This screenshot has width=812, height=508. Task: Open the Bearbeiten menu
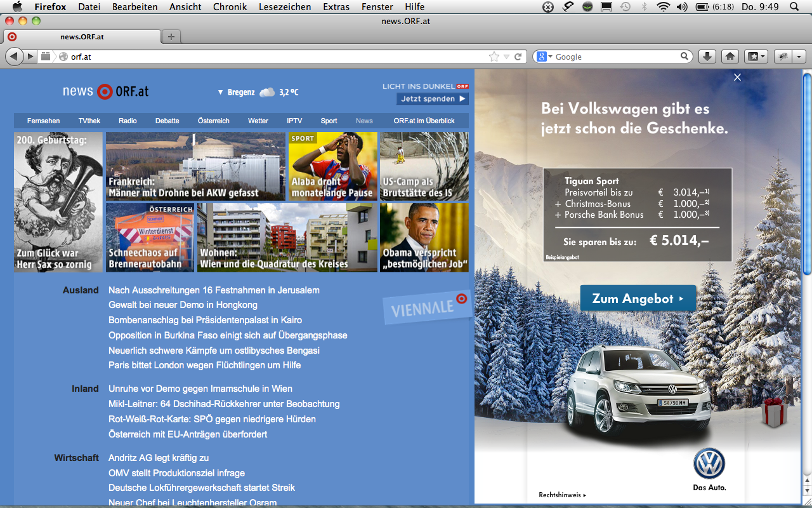(x=135, y=6)
